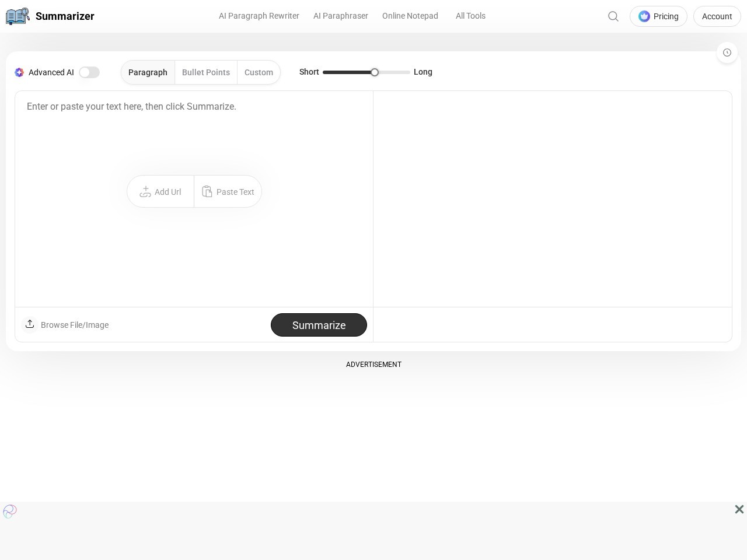747x560 pixels.
Task: Click the Advanced AI label text
Action: pos(51,72)
